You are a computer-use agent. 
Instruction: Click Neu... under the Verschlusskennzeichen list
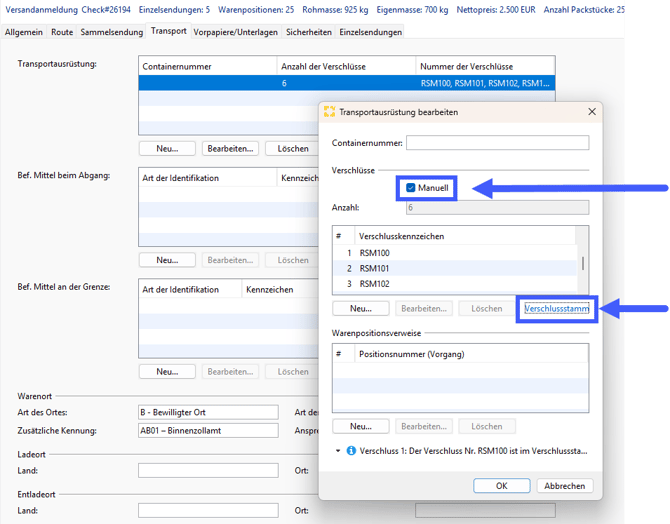click(x=361, y=309)
